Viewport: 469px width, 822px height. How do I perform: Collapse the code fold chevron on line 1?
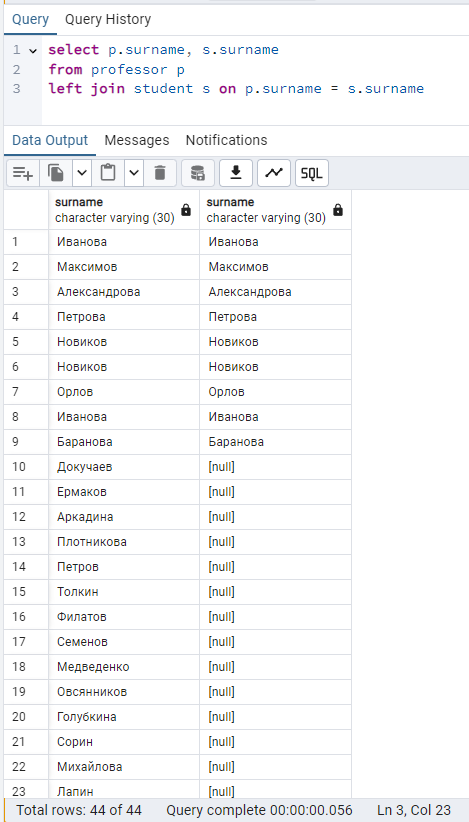pyautogui.click(x=34, y=51)
